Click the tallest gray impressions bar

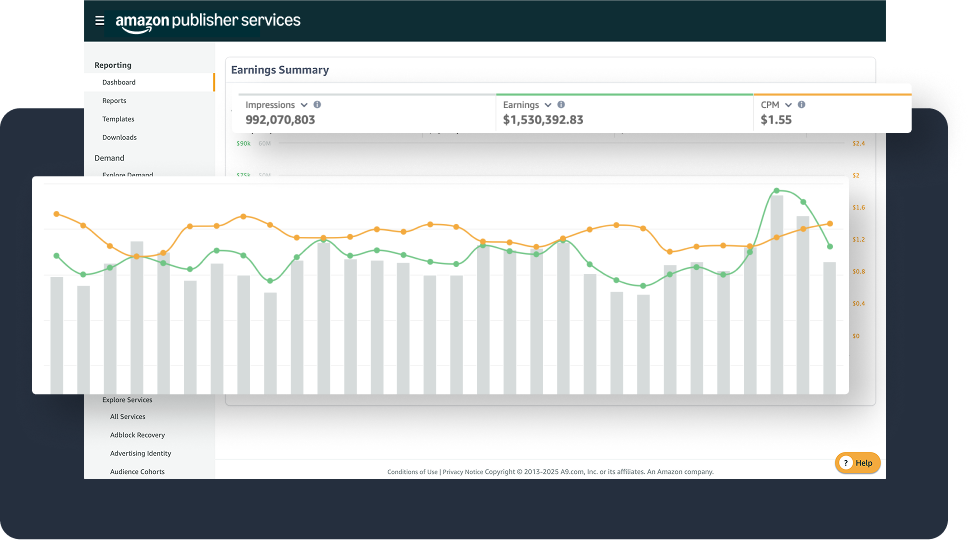(776, 294)
